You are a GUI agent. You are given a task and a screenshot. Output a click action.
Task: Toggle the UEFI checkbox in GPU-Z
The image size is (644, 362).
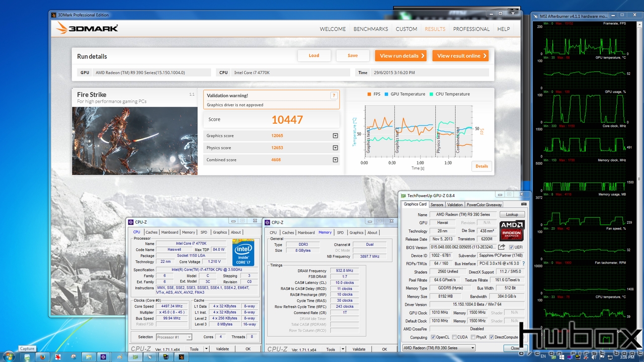coord(512,247)
